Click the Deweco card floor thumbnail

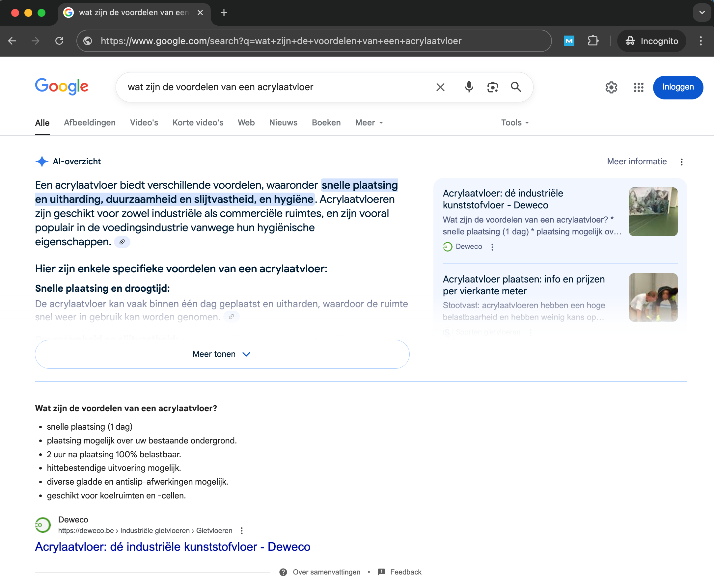(653, 212)
